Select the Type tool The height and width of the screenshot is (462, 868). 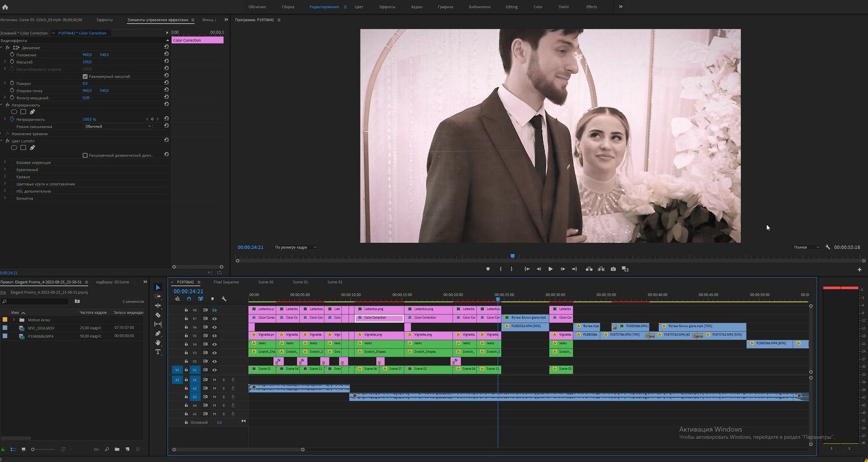[158, 352]
